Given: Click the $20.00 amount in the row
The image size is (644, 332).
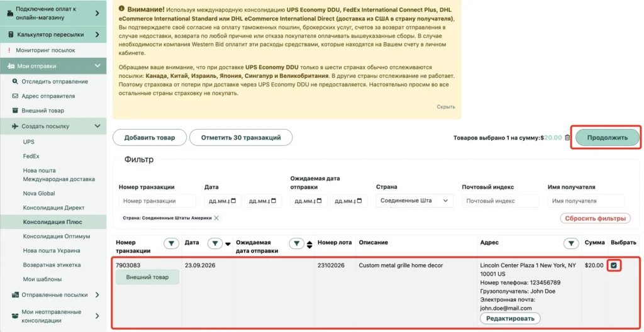Looking at the screenshot, I should pos(594,265).
